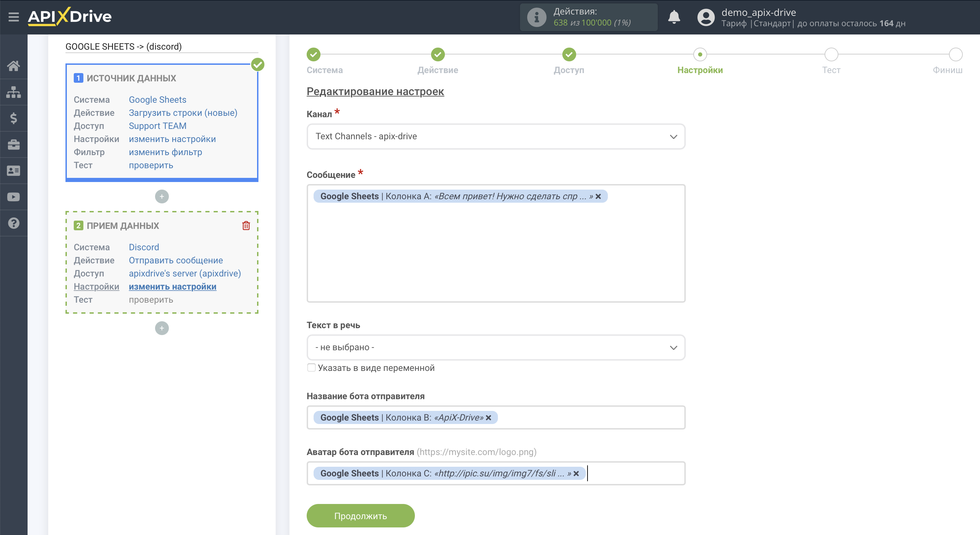Open the help question mark icon
The height and width of the screenshot is (535, 980).
pos(14,223)
